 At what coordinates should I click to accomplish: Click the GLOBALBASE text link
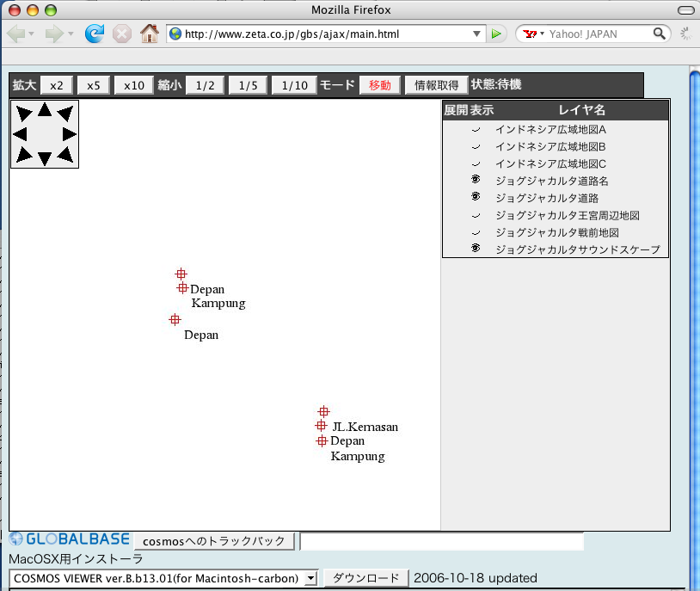[x=77, y=539]
